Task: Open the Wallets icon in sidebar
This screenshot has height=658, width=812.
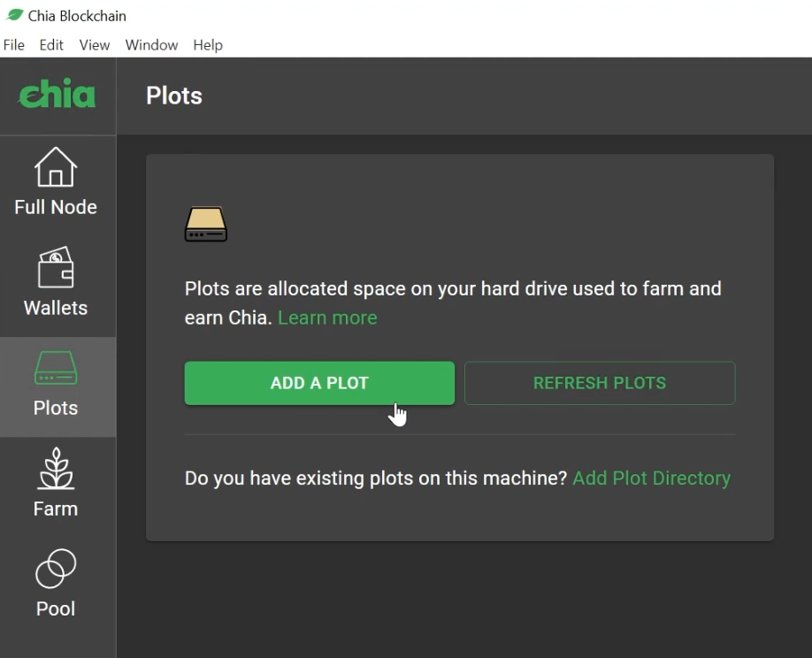Action: [56, 267]
